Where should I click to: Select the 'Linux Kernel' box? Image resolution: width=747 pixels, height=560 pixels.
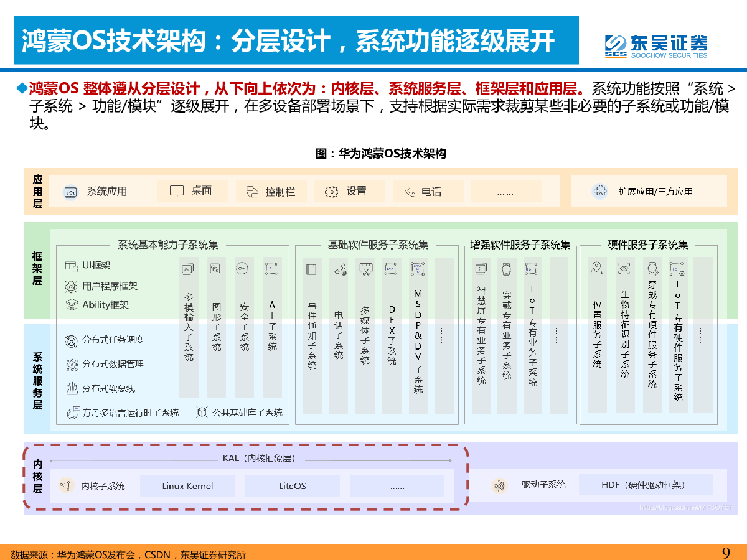pyautogui.click(x=187, y=486)
